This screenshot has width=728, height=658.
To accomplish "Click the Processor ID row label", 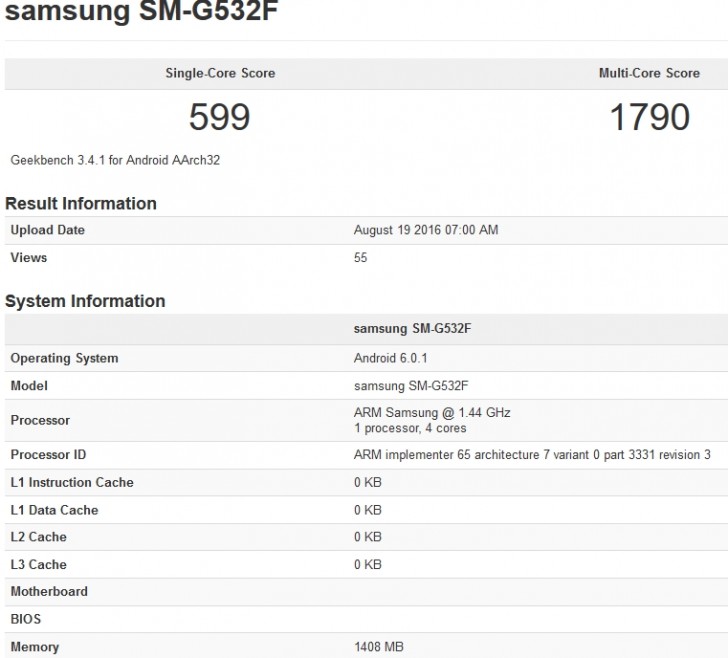I will pos(48,455).
